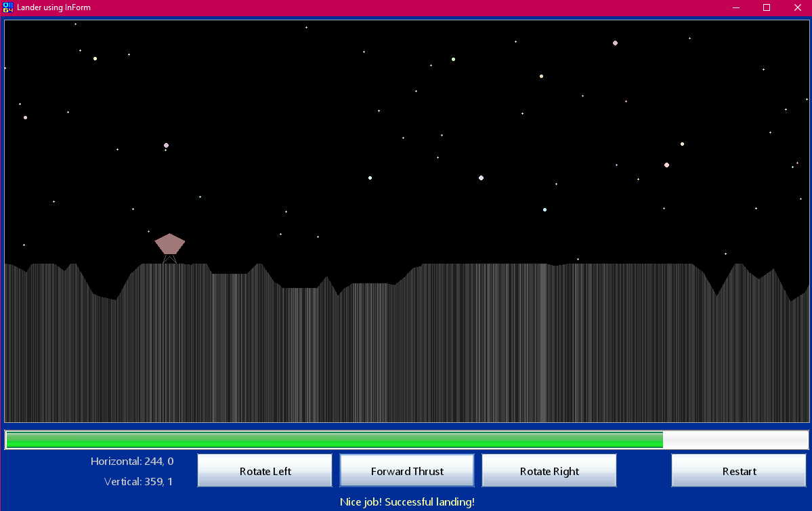The width and height of the screenshot is (812, 511).
Task: Click the empty white end of fuel bar
Action: (735, 440)
